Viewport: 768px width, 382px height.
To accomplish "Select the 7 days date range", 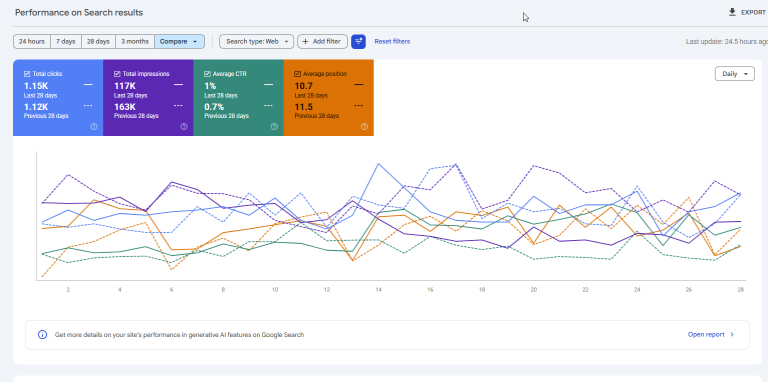I will [x=66, y=42].
